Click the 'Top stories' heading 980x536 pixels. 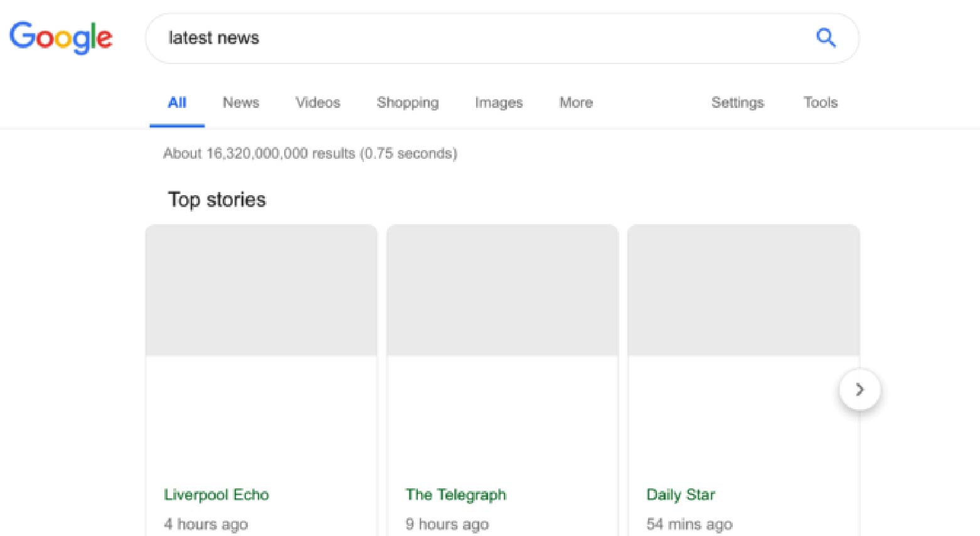[x=217, y=200]
